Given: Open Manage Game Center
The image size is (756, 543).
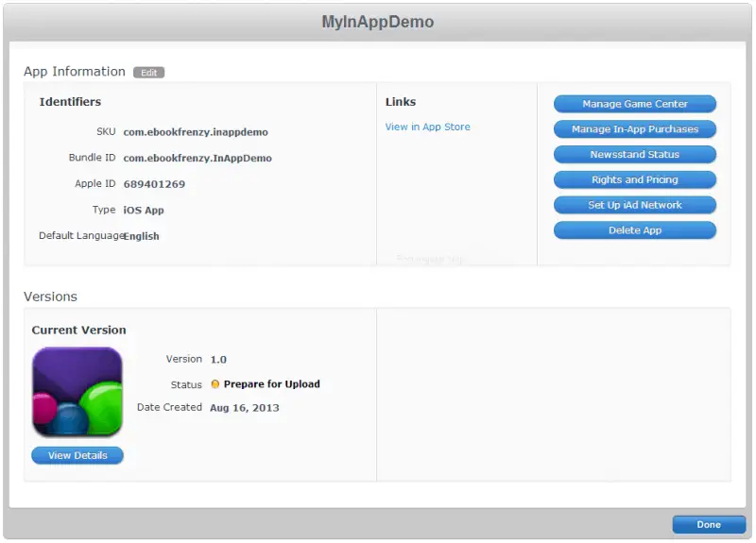Looking at the screenshot, I should [x=634, y=104].
